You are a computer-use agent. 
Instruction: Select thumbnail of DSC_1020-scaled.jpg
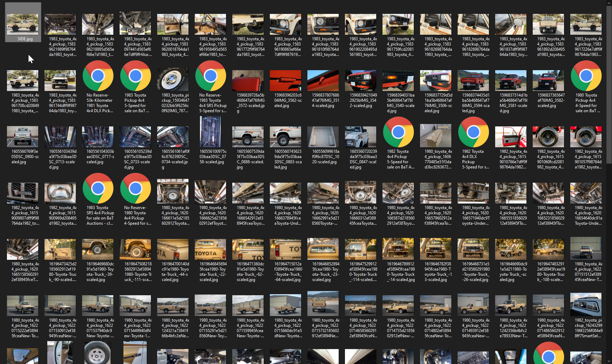click(x=323, y=137)
